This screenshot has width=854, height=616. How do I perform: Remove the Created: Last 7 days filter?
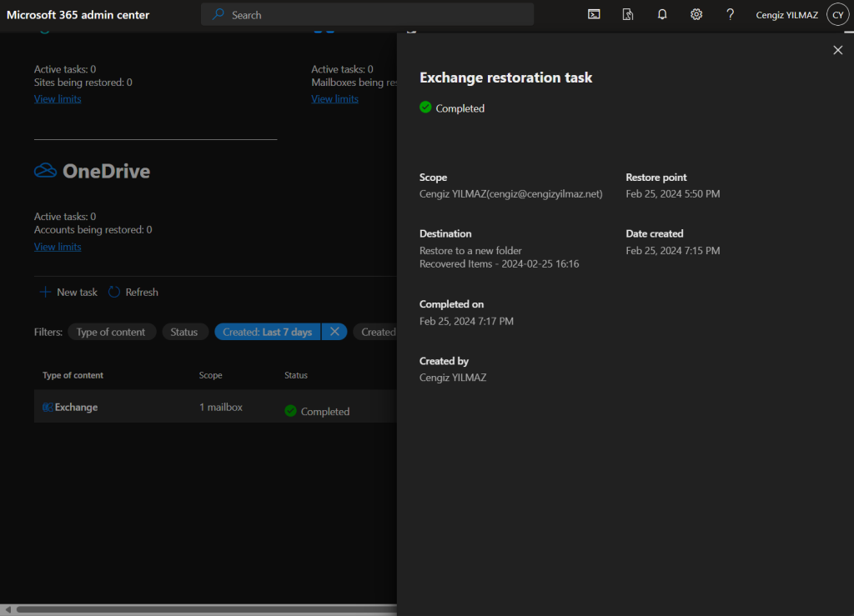coord(334,332)
